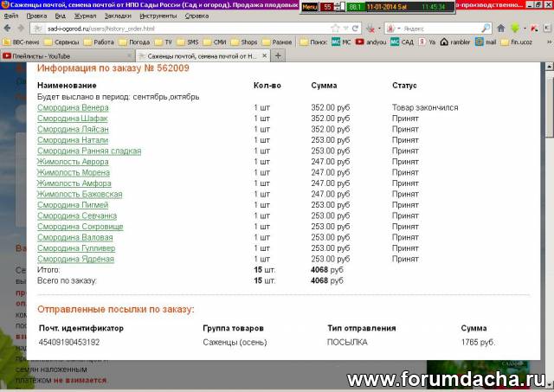Open the andyou YouTube bookmark
The image size is (554, 392).
point(370,41)
